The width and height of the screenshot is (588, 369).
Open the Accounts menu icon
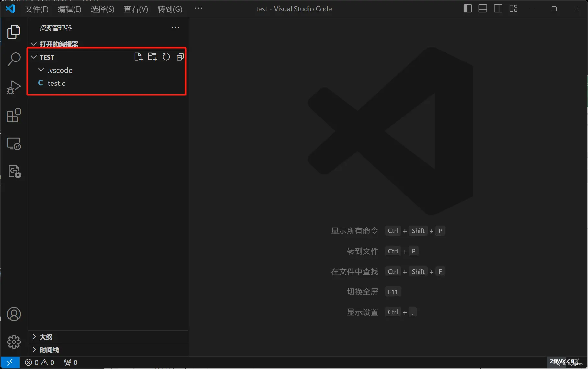14,314
